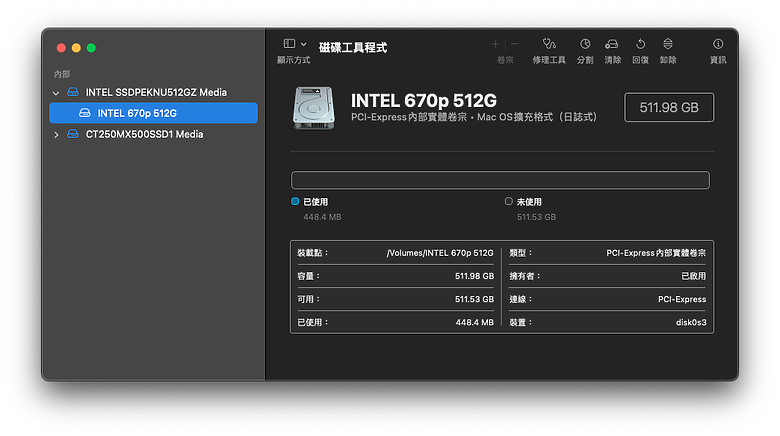Click the 磁碟工具程式 window title
This screenshot has height=436, width=780.
353,47
